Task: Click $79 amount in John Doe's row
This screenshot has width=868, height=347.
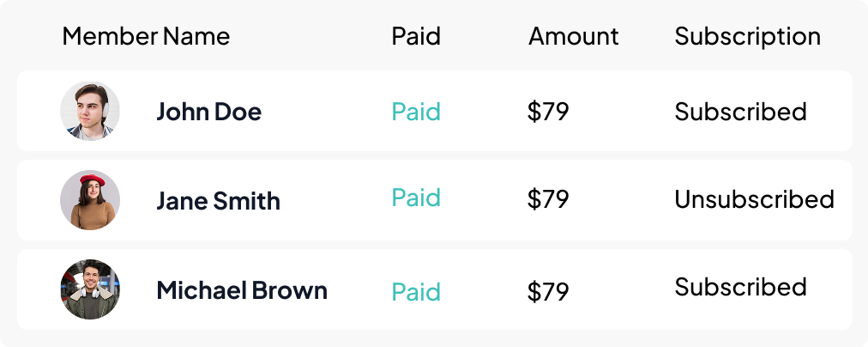Action: coord(548,112)
